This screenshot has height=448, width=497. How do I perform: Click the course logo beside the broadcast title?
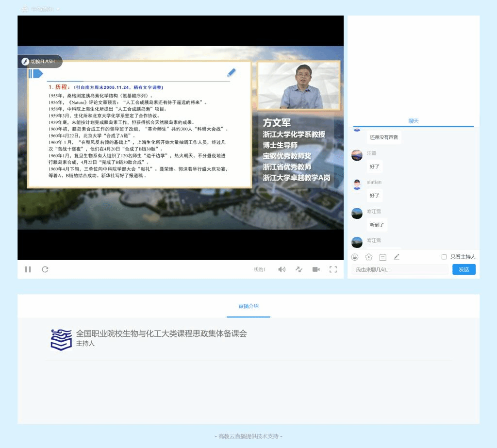(x=61, y=339)
